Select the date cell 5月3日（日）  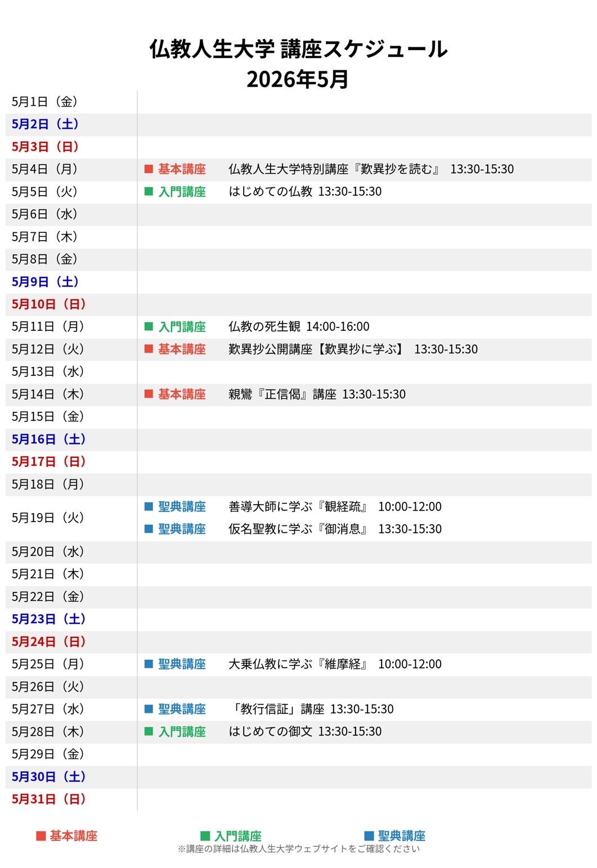pos(45,147)
